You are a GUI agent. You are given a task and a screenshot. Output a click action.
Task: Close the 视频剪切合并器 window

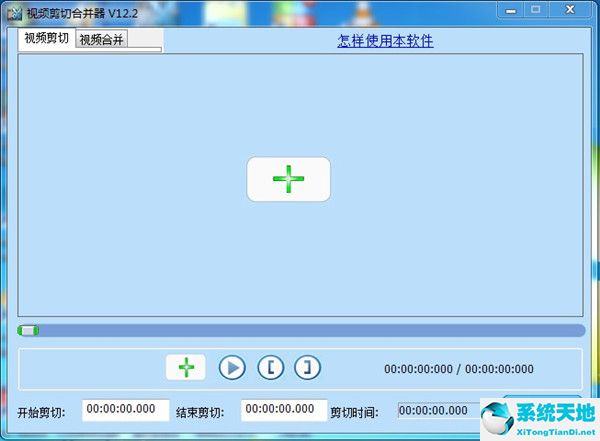coord(570,10)
